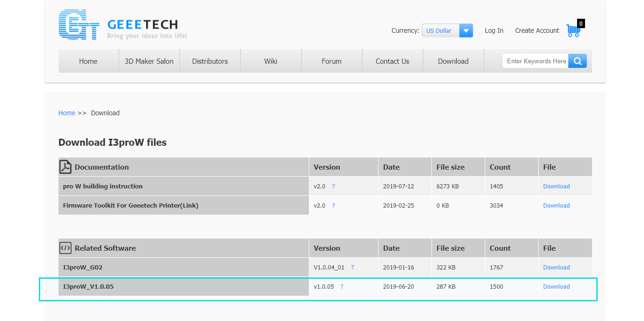This screenshot has width=644, height=321.
Task: Open the US Dollar currency dropdown
Action: [x=447, y=30]
